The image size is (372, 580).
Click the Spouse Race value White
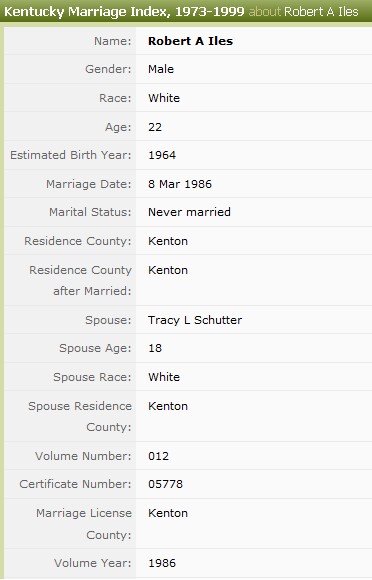point(164,377)
